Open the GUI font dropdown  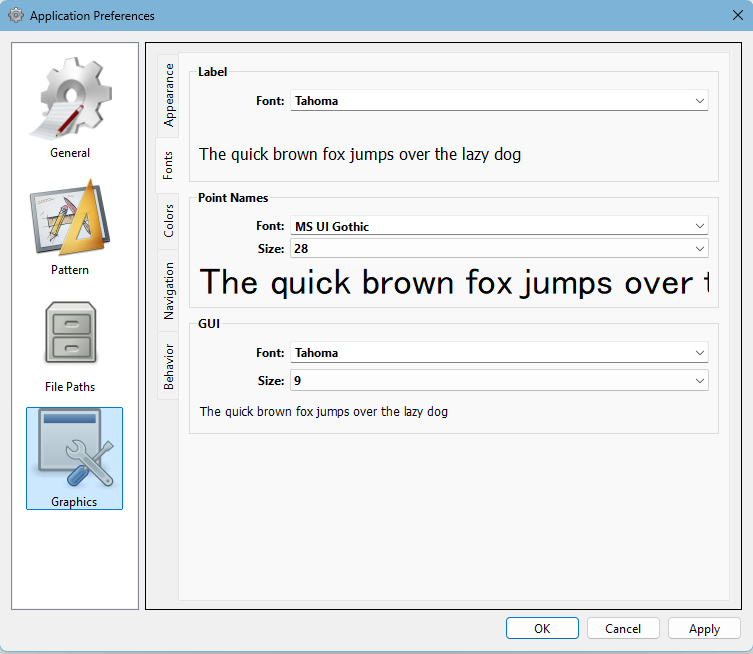coord(499,352)
